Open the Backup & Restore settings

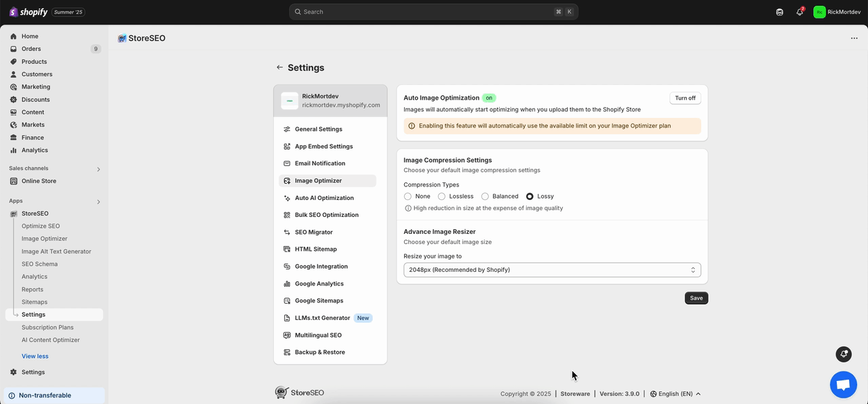point(328,352)
